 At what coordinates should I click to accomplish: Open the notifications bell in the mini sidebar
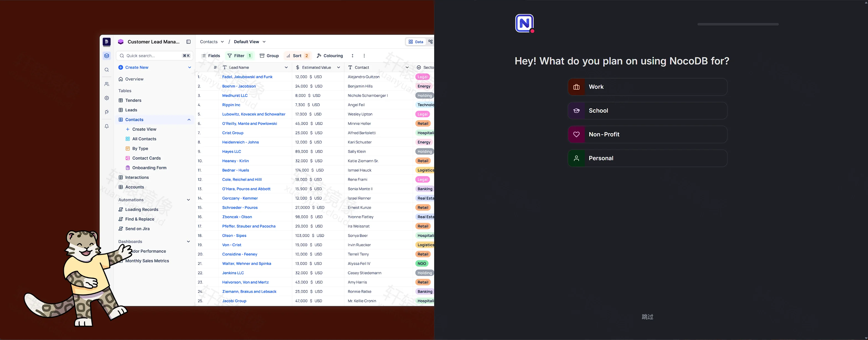click(107, 126)
